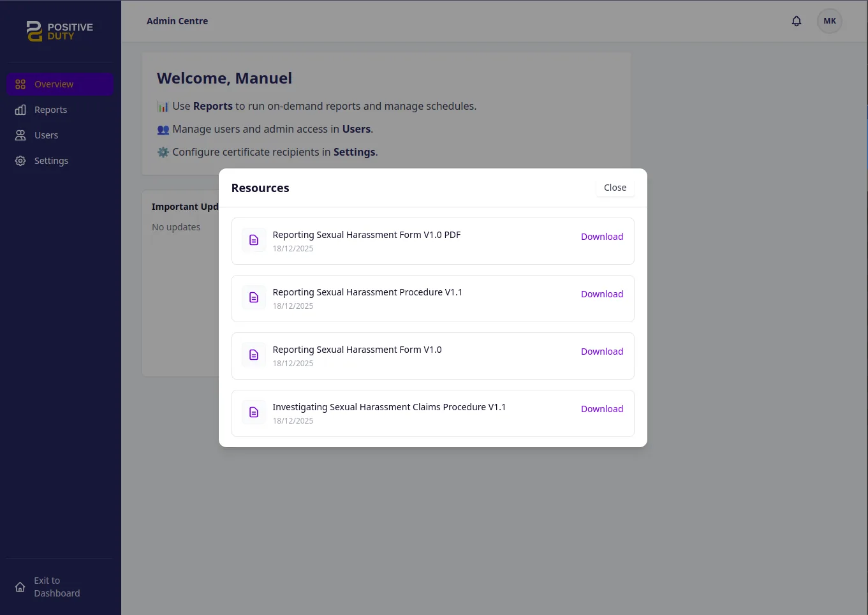
Task: Click the file icon for Investigating Sexual Harassment Claims Procedure
Action: (x=253, y=411)
